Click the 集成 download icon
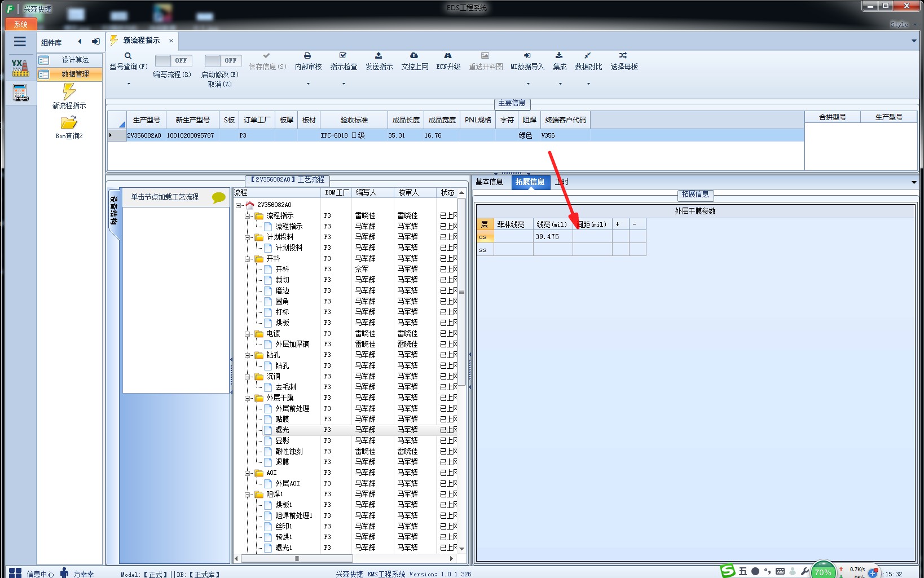Screen dimensions: 924x578 tap(559, 56)
